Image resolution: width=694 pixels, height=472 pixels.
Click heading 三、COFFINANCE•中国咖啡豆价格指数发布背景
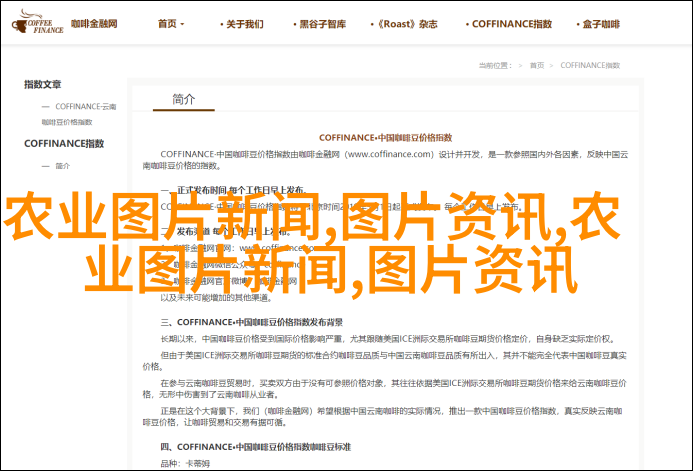251,322
